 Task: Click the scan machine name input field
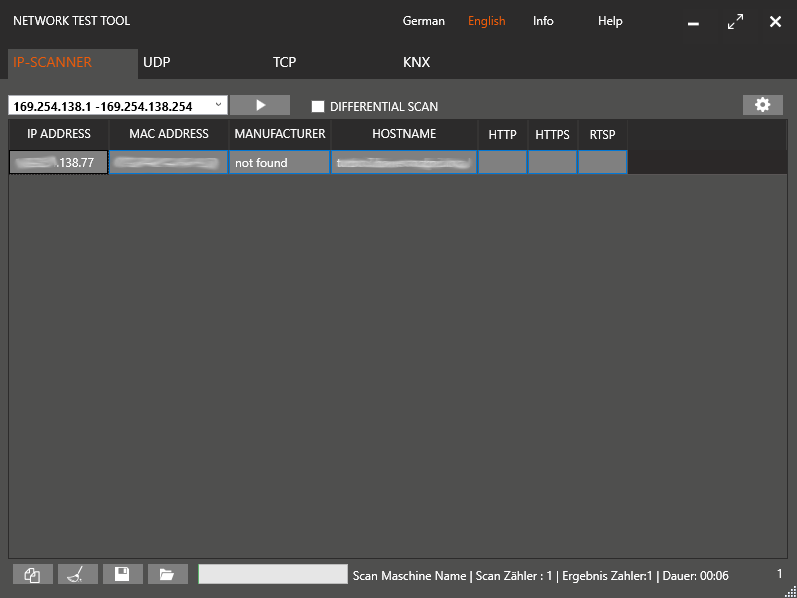click(x=272, y=574)
